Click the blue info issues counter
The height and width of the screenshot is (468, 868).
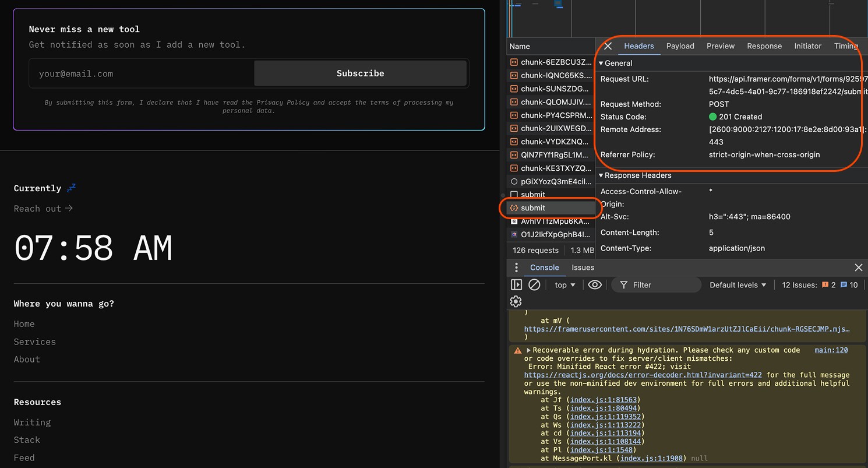[849, 285]
